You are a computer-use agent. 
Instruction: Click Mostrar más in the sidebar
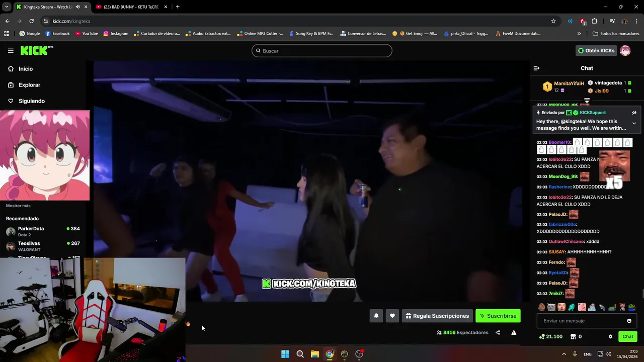[x=18, y=206]
